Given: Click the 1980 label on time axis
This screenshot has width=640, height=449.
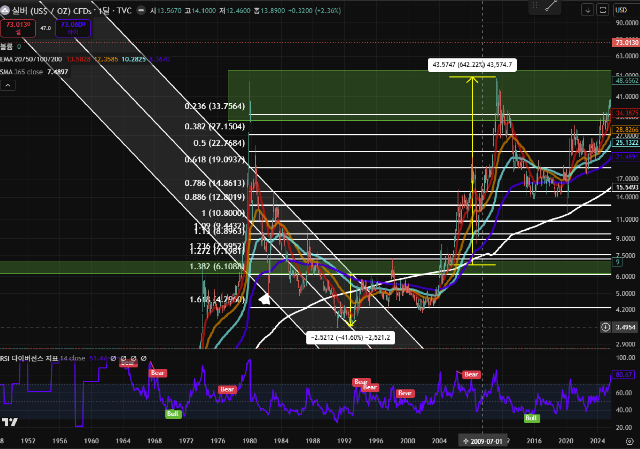Looking at the screenshot, I should (249, 441).
